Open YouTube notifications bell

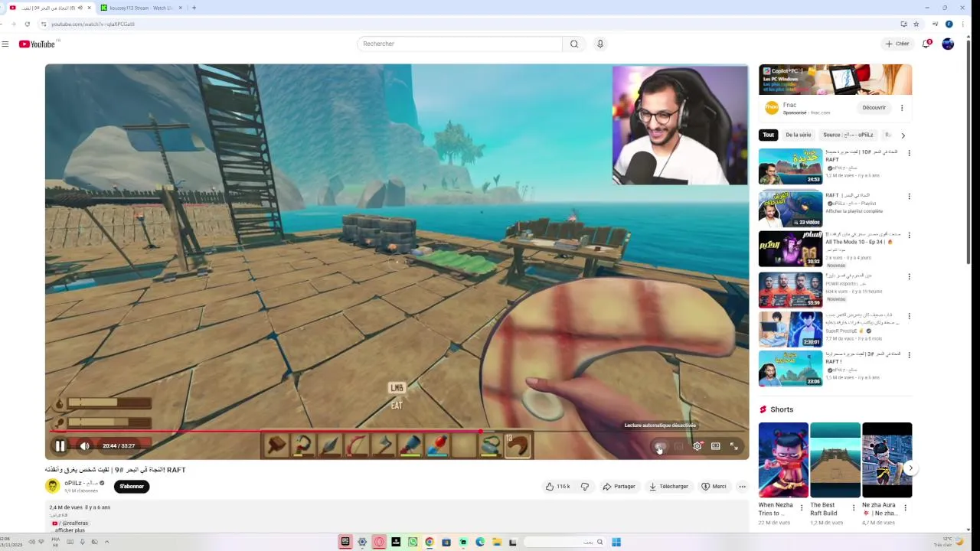coord(926,44)
